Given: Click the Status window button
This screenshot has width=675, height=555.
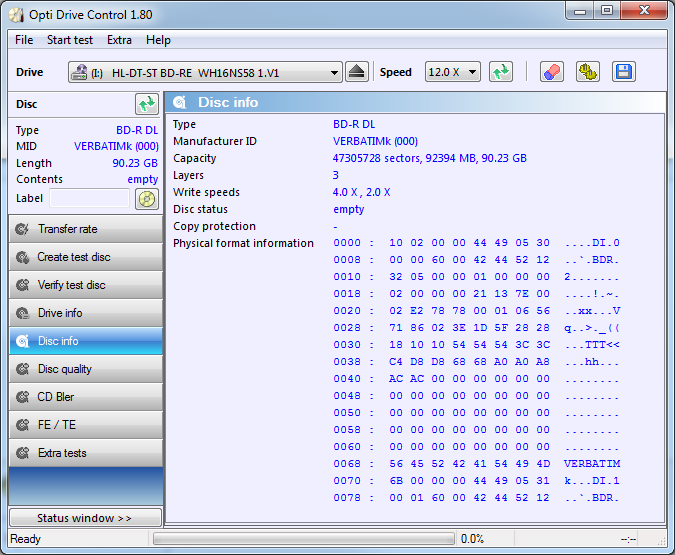Looking at the screenshot, I should [85, 518].
